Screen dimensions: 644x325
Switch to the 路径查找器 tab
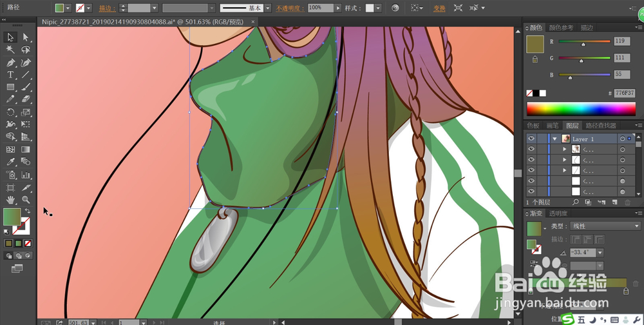tap(601, 126)
